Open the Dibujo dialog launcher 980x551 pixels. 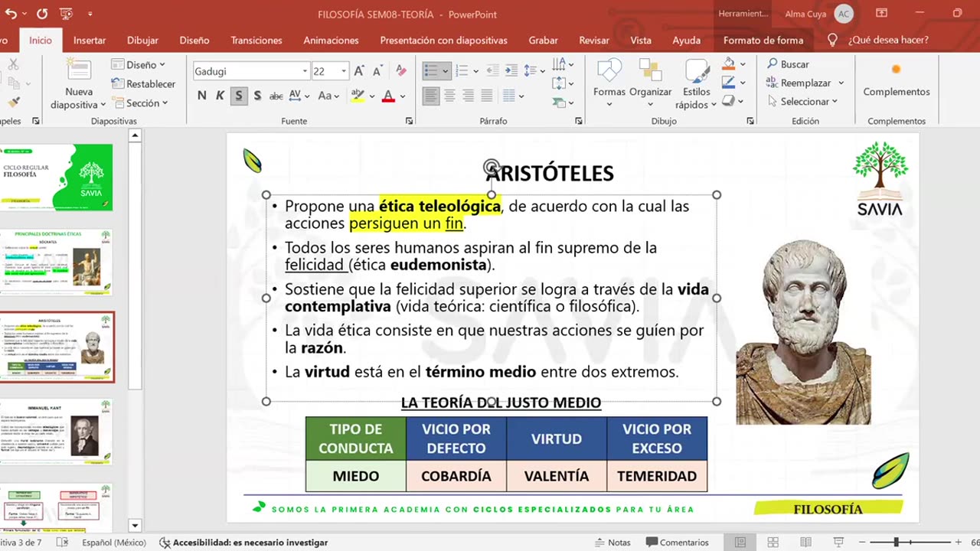pyautogui.click(x=750, y=121)
